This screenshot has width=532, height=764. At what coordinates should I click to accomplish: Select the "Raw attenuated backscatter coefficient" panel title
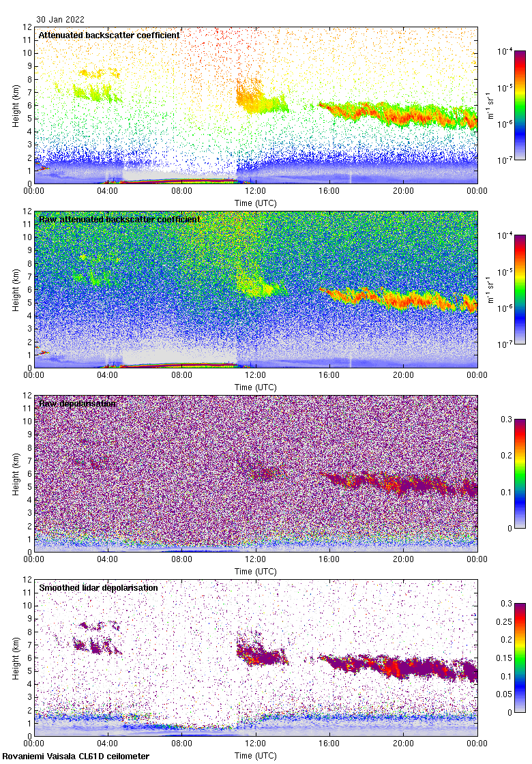pos(119,219)
